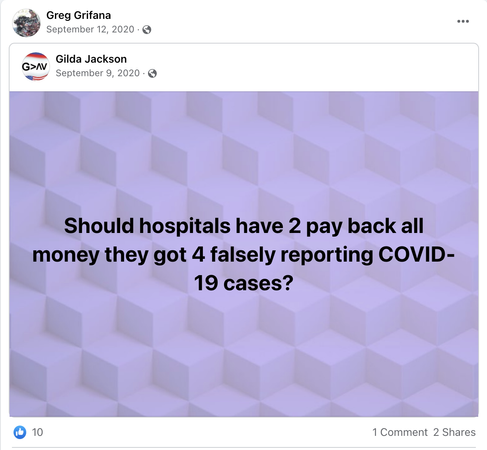Click the '19 cases?' text line
Viewport: 487px width, 450px height.
244,283
